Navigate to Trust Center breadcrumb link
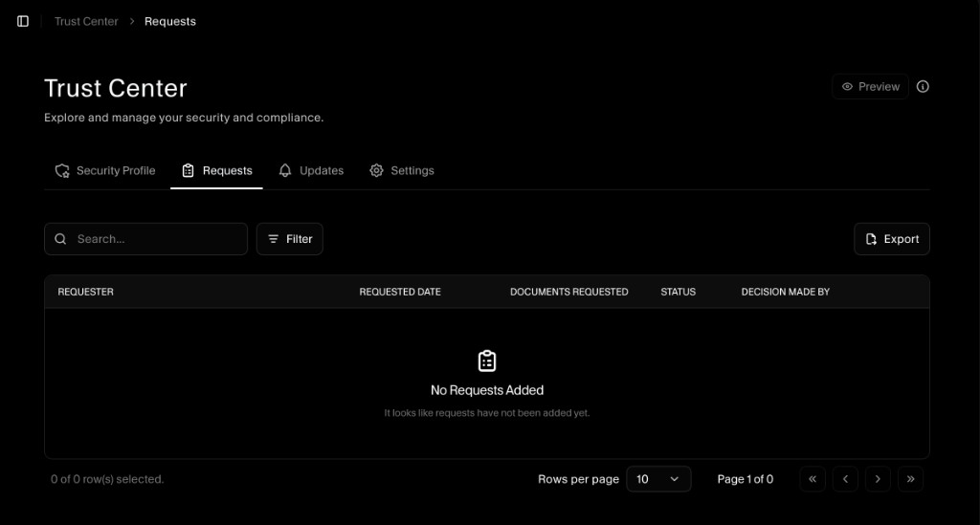The height and width of the screenshot is (525, 980). click(x=86, y=21)
